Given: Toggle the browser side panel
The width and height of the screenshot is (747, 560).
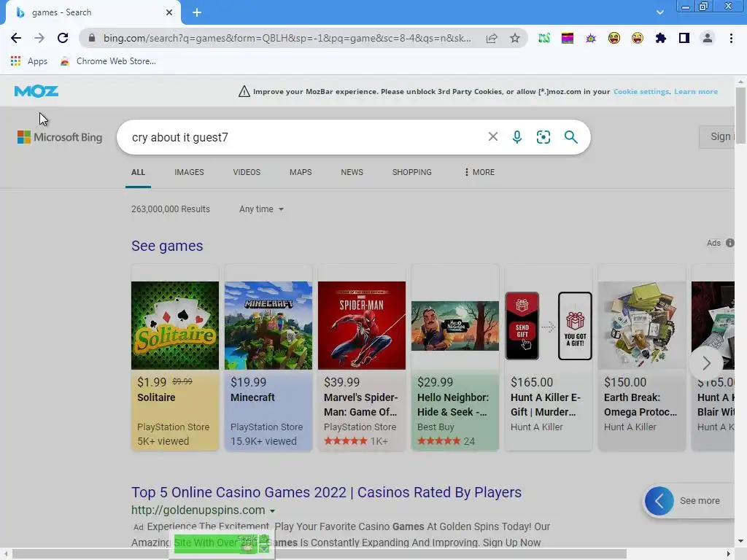Looking at the screenshot, I should (x=684, y=38).
